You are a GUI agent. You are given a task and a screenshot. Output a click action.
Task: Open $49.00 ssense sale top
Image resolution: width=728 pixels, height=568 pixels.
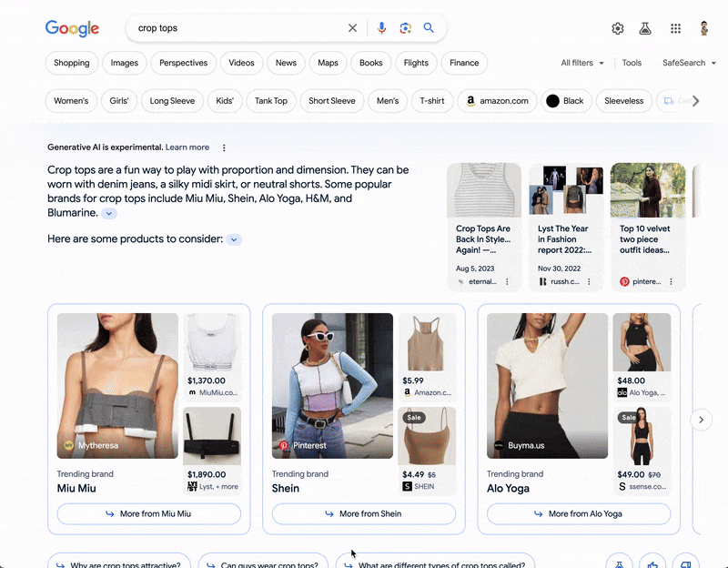642,450
